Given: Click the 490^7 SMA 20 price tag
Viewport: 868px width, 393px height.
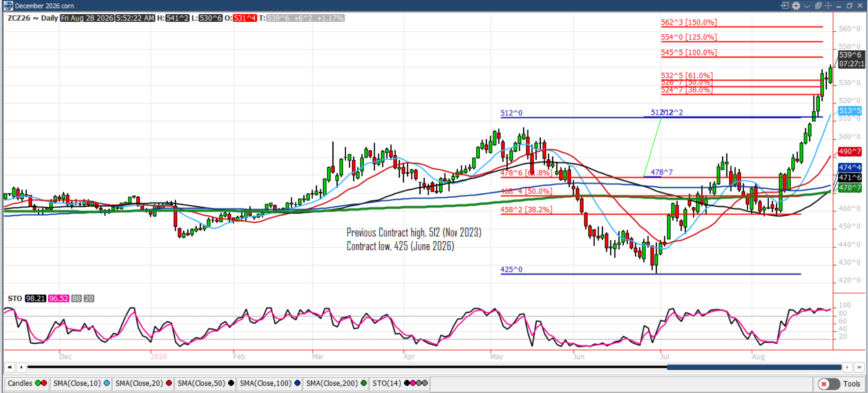Looking at the screenshot, I should coord(850,152).
